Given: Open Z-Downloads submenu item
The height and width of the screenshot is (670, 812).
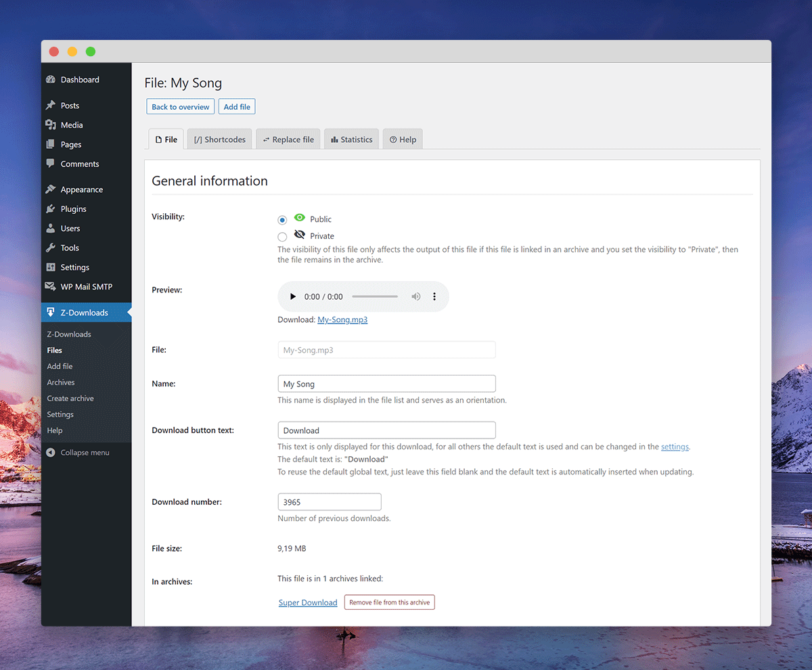Looking at the screenshot, I should [x=69, y=334].
